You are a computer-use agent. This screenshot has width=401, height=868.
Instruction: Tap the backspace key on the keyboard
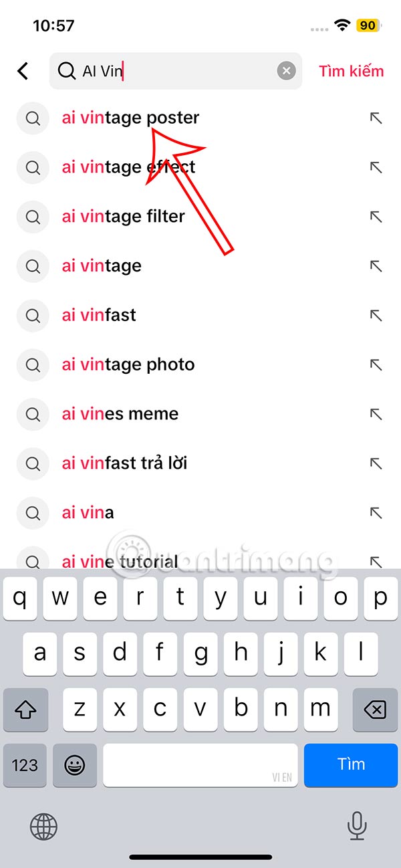[375, 710]
